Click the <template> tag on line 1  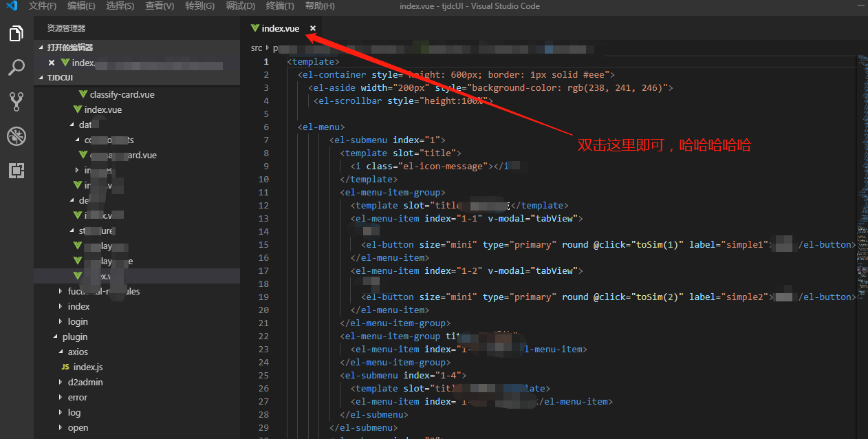313,62
